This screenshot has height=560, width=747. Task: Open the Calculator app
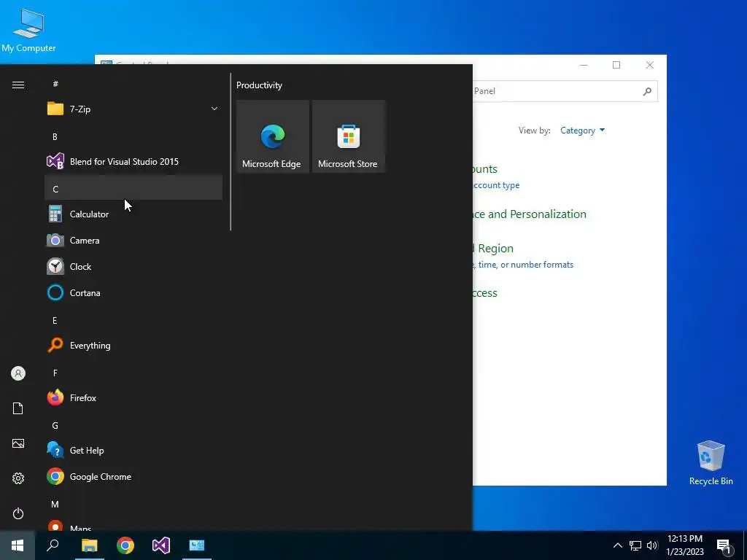[133, 214]
